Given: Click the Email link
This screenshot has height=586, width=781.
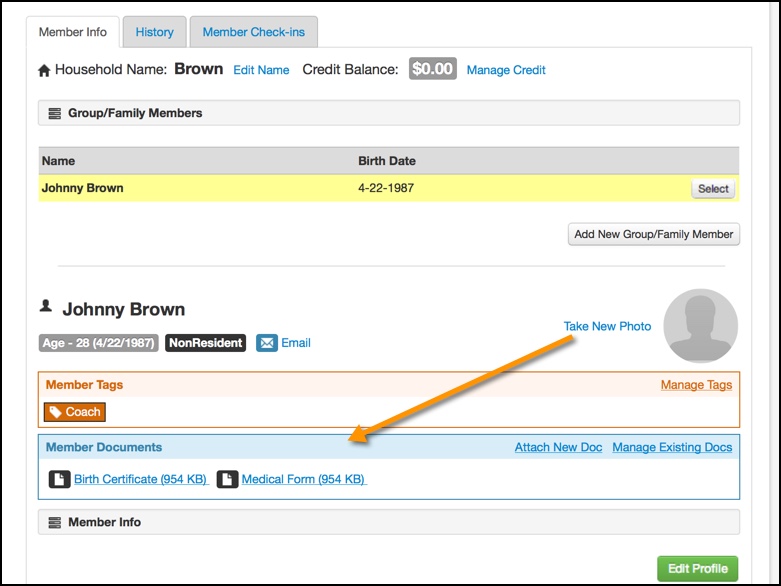Looking at the screenshot, I should pos(296,343).
